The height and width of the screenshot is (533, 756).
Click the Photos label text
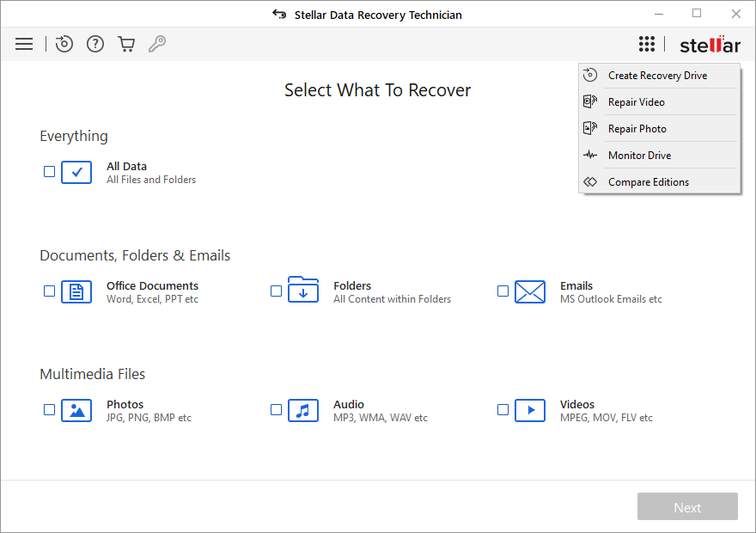point(125,405)
